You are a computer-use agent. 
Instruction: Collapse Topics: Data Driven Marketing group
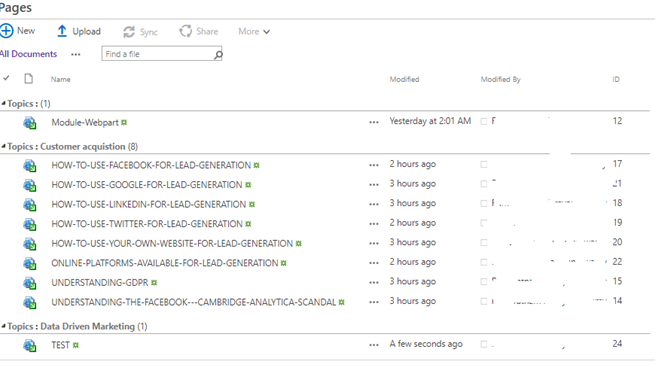point(3,326)
